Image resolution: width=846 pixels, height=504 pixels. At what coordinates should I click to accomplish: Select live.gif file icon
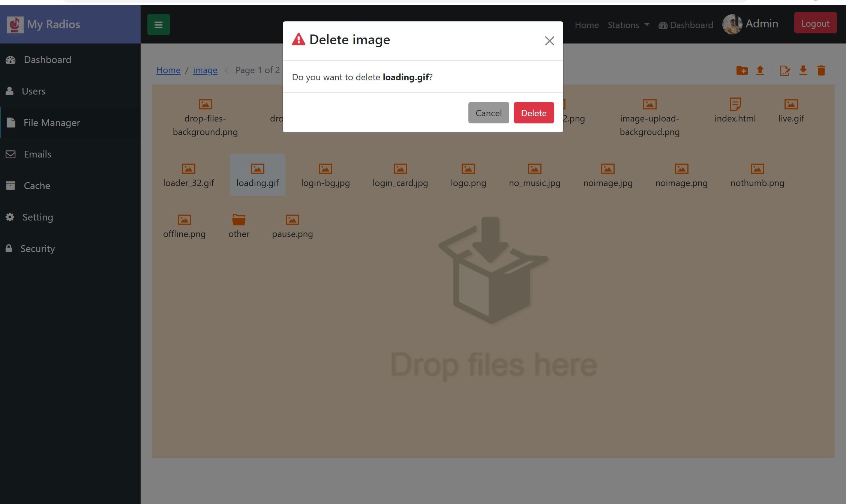pyautogui.click(x=791, y=104)
